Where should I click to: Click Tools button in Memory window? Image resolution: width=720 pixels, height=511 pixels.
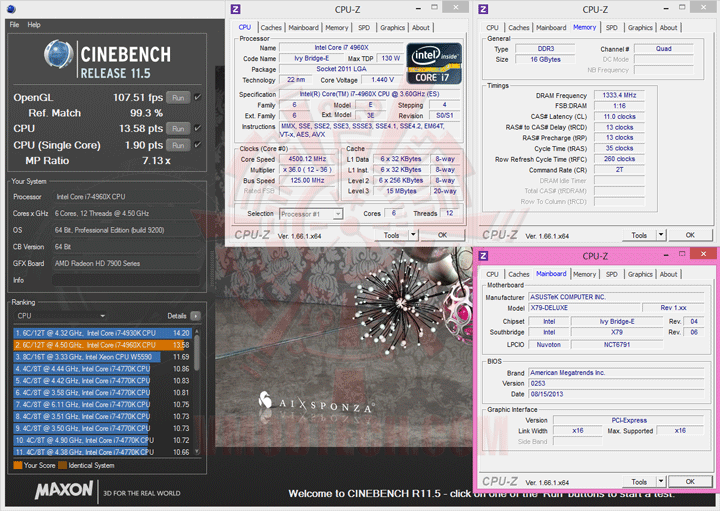[639, 235]
